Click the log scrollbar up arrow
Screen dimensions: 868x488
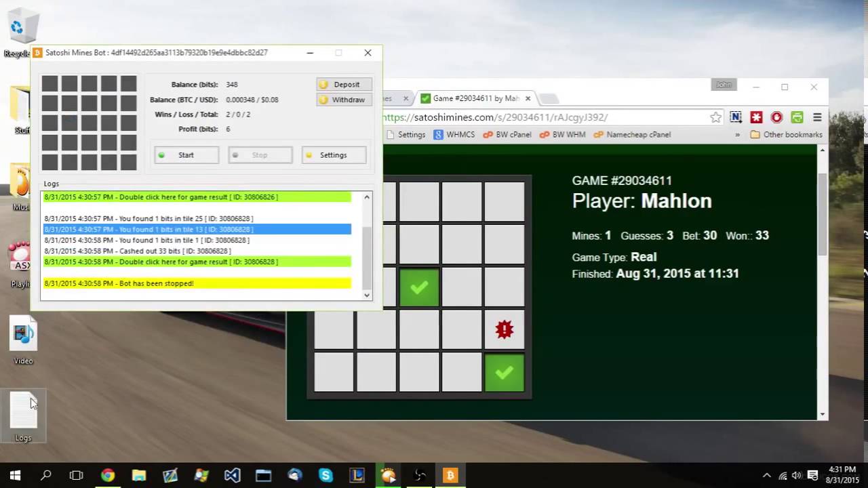tap(367, 197)
